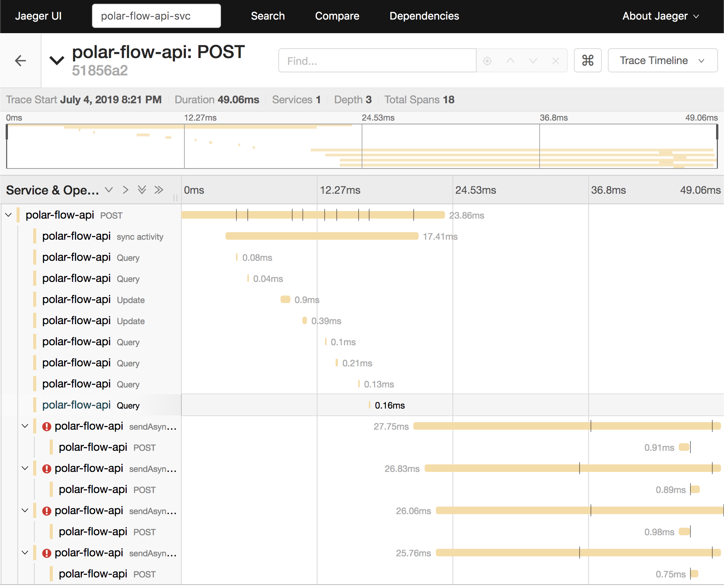724x588 pixels.
Task: Click the back arrow icon
Action: [20, 61]
